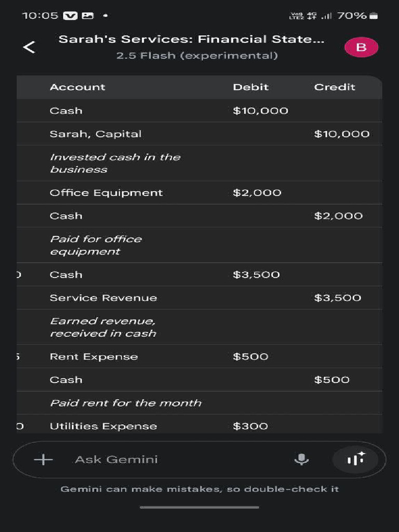Tap the Sarah's Services chat title
The image size is (399, 532).
tap(191, 39)
